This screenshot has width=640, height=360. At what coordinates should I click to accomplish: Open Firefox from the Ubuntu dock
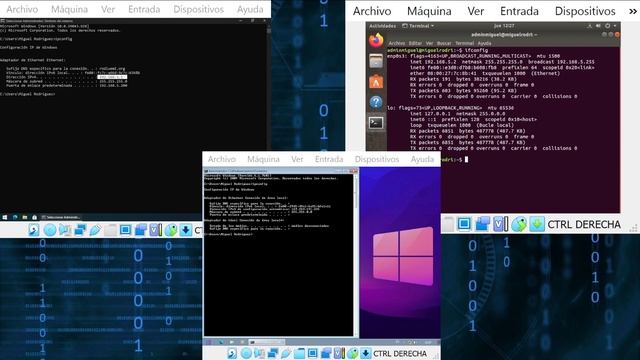coord(376,40)
